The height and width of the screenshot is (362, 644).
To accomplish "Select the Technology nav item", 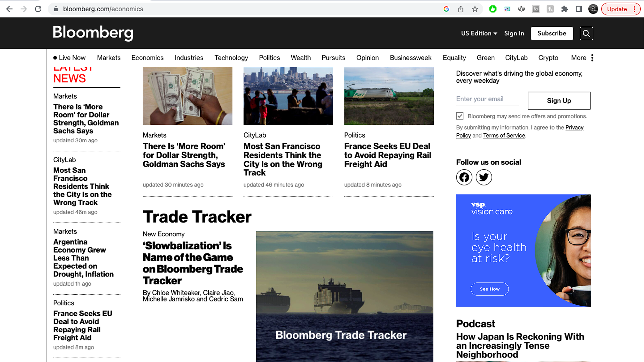I will coord(231,58).
